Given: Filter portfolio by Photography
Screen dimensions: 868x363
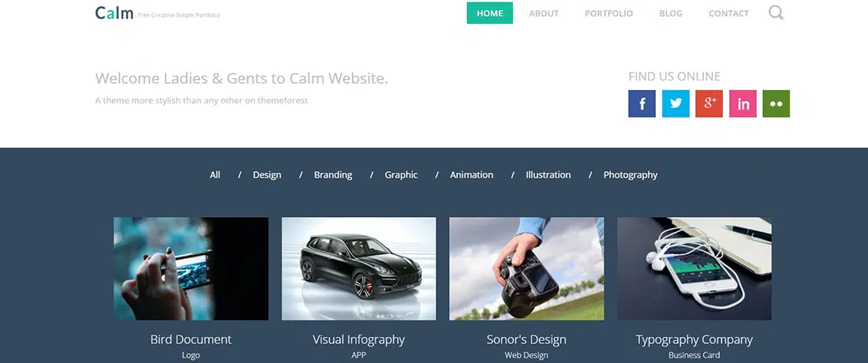Looking at the screenshot, I should tap(630, 175).
